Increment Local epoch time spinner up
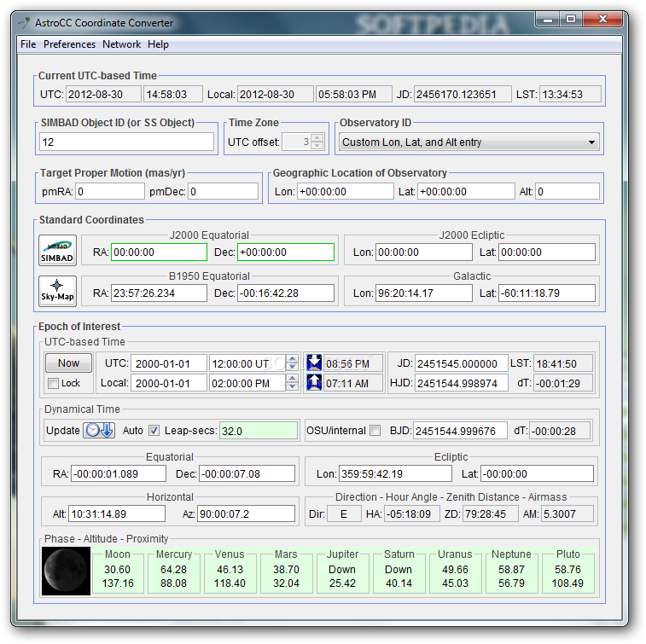This screenshot has height=644, width=646. [292, 379]
